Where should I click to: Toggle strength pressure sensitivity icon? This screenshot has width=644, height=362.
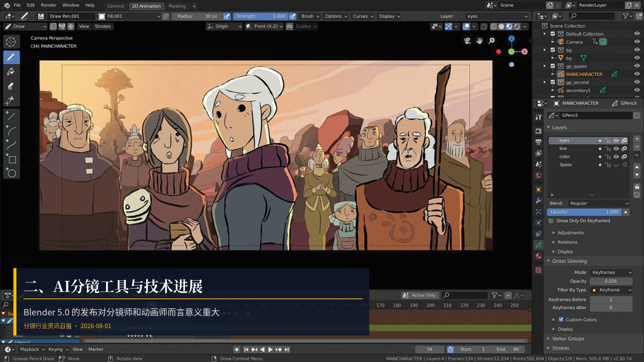tap(293, 16)
